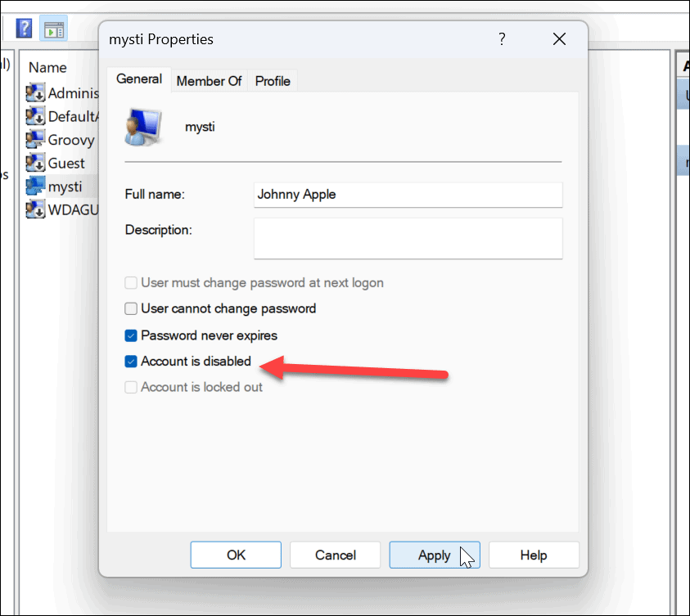Click the 'Password never expires' label text
The width and height of the screenshot is (690, 616).
click(209, 336)
